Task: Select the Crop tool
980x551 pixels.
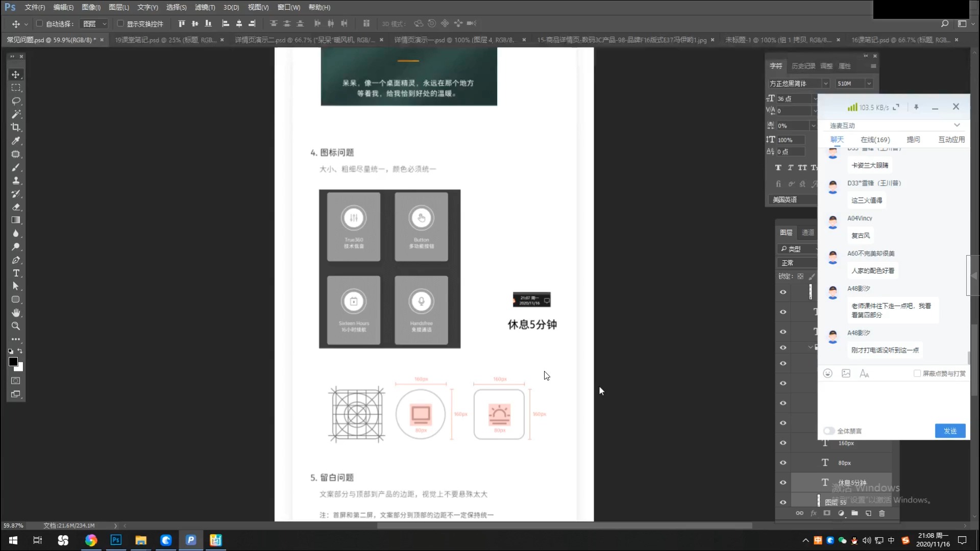Action: [x=16, y=128]
